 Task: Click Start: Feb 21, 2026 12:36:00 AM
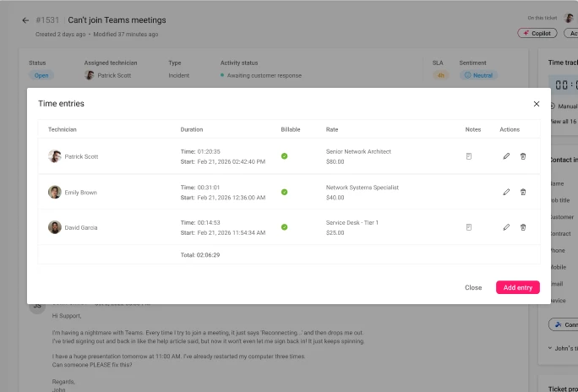(x=222, y=198)
